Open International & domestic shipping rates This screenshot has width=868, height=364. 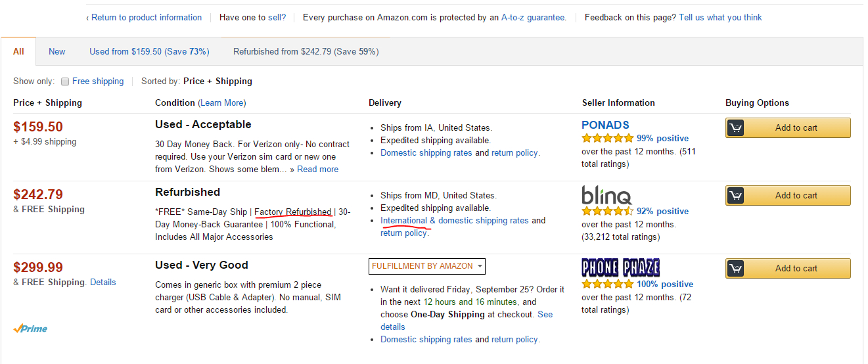[x=454, y=220]
